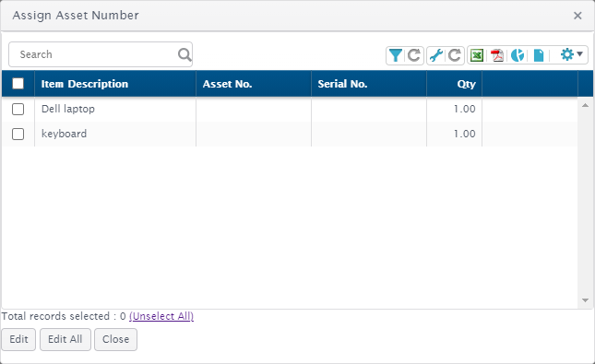Screen dimensions: 595x364
Task: Toggle the select-all header checkbox
Action: 18,84
